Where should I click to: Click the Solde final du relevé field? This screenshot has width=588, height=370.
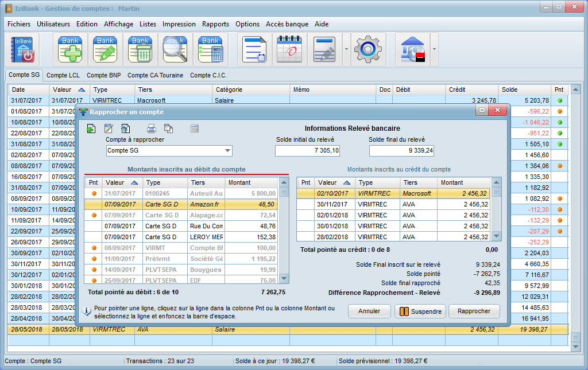click(401, 151)
